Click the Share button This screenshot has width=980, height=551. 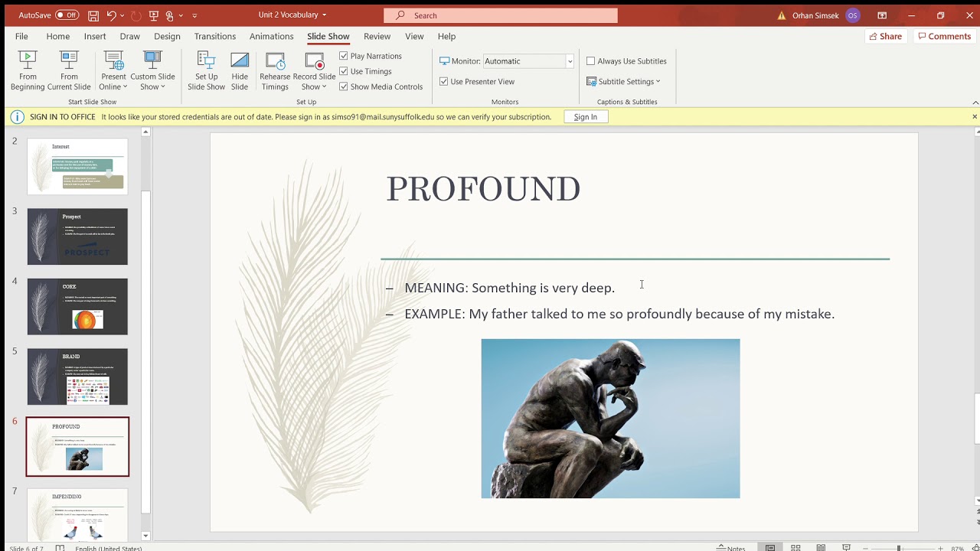point(885,36)
